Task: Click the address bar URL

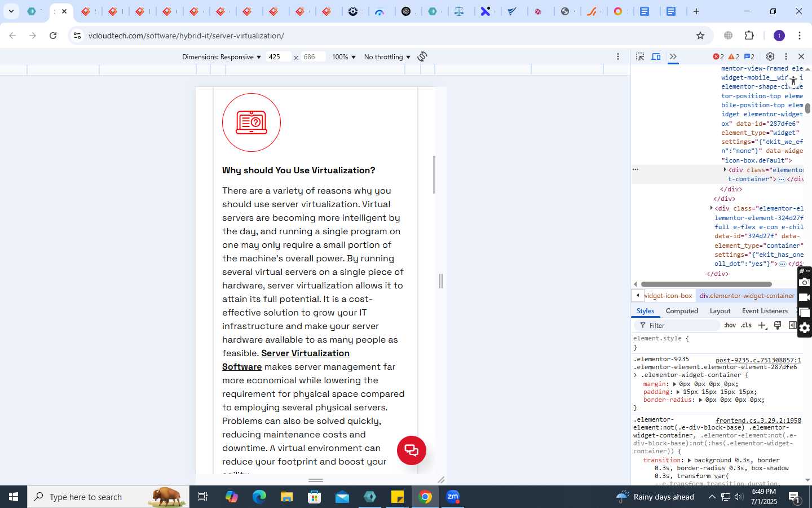Action: point(186,36)
